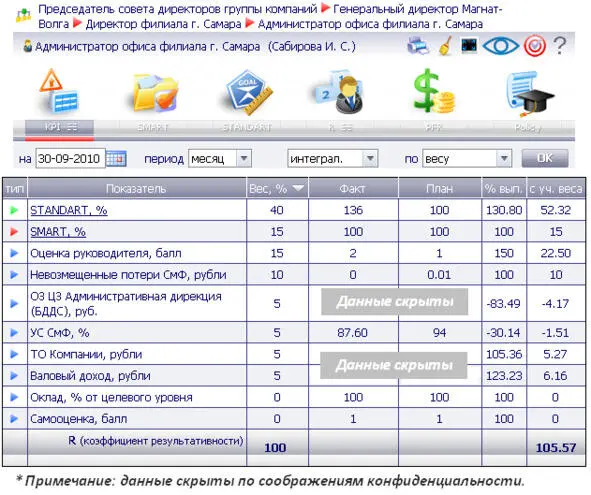Expand the по весу dropdown

click(504, 158)
